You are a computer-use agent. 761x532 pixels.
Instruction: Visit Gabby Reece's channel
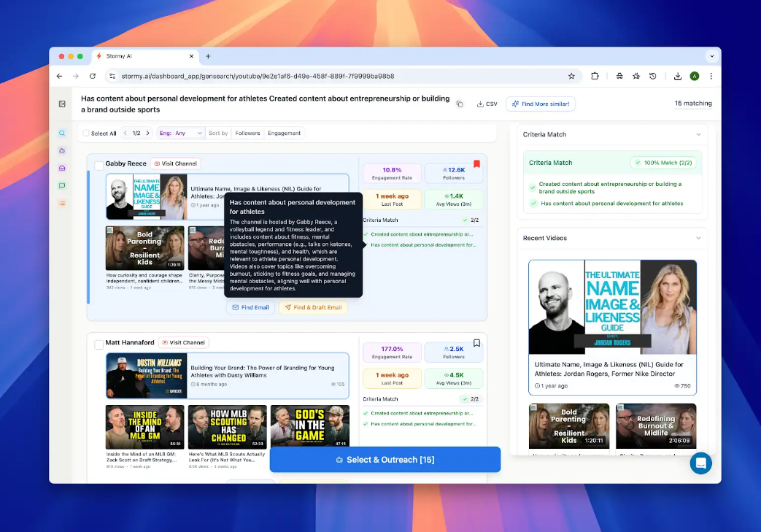pos(176,163)
